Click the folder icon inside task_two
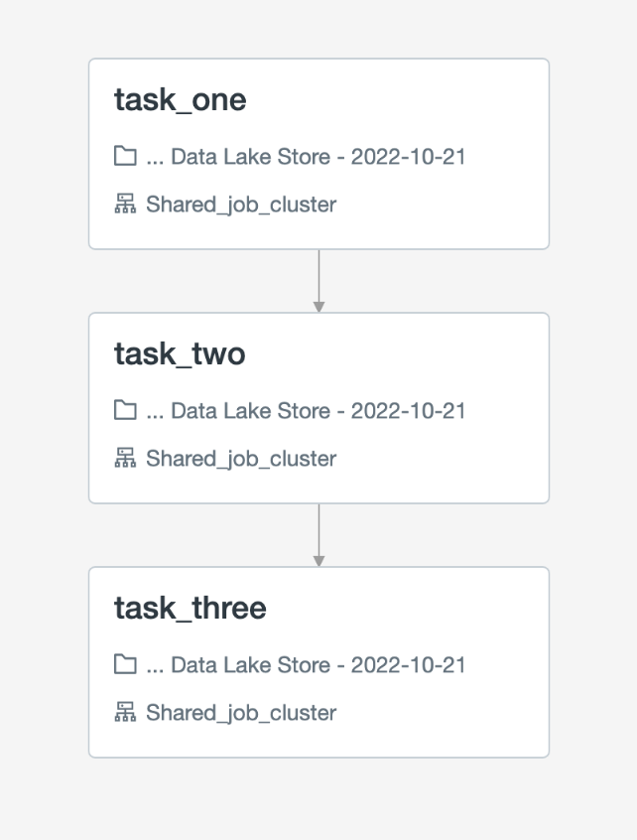The width and height of the screenshot is (637, 840). point(124,410)
